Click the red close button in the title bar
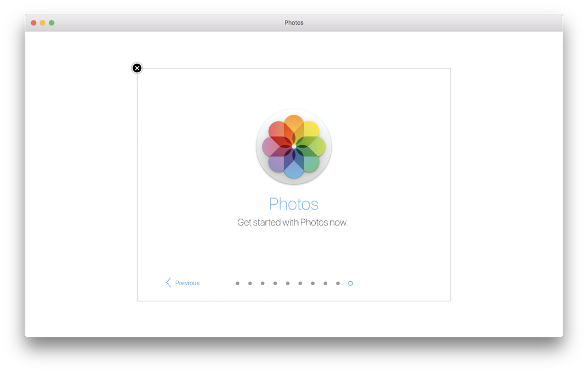588x373 pixels. point(33,22)
